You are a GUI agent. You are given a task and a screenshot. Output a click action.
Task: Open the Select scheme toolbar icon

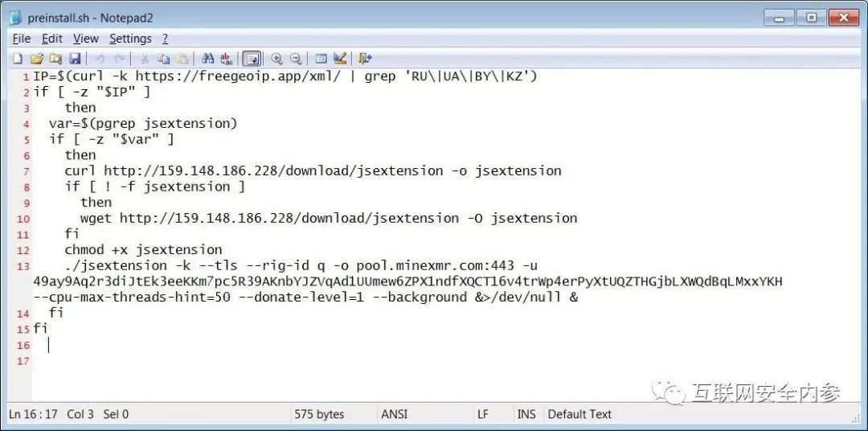[321, 58]
